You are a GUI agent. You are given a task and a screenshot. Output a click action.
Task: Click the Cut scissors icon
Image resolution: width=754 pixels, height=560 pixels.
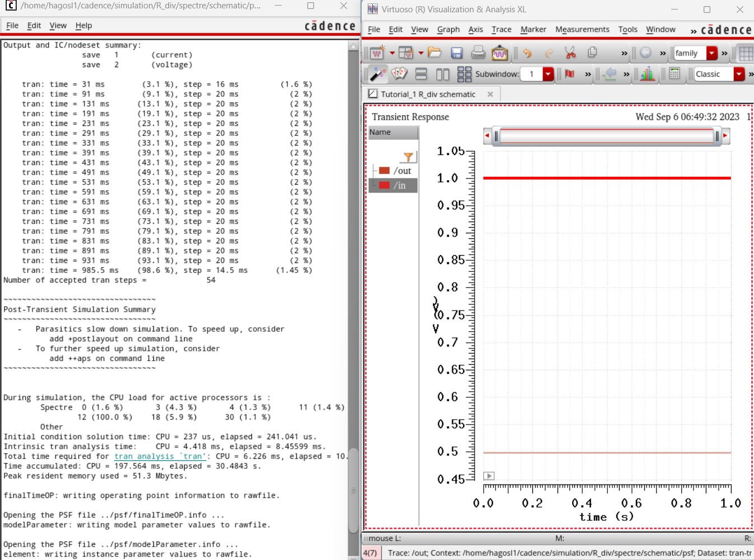(x=570, y=53)
